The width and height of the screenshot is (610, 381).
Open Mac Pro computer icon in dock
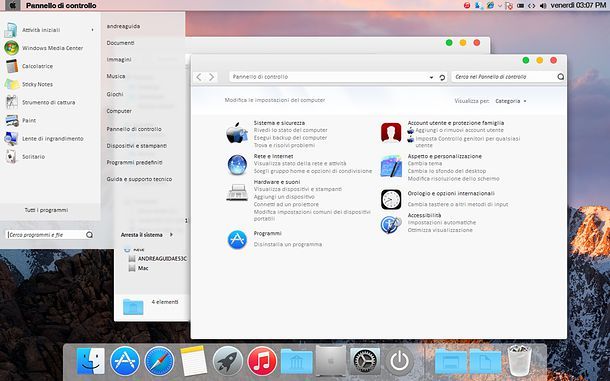(x=331, y=361)
